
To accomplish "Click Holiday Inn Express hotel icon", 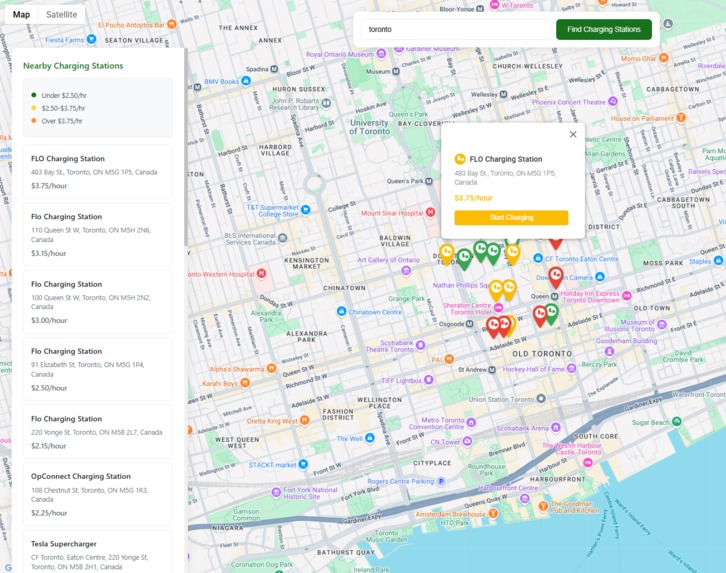I will [626, 295].
